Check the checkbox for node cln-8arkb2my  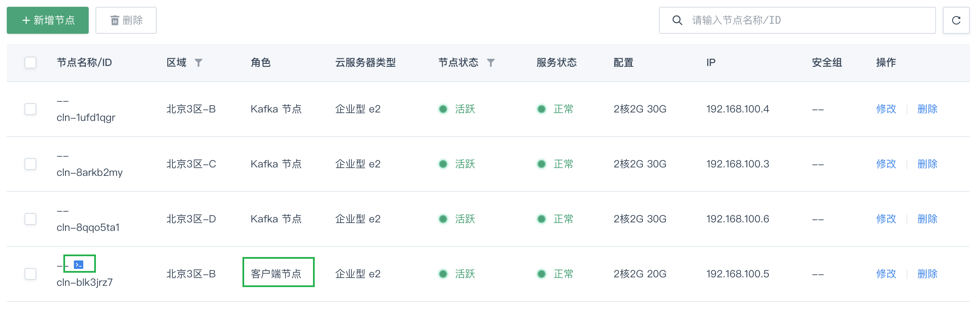(x=30, y=164)
